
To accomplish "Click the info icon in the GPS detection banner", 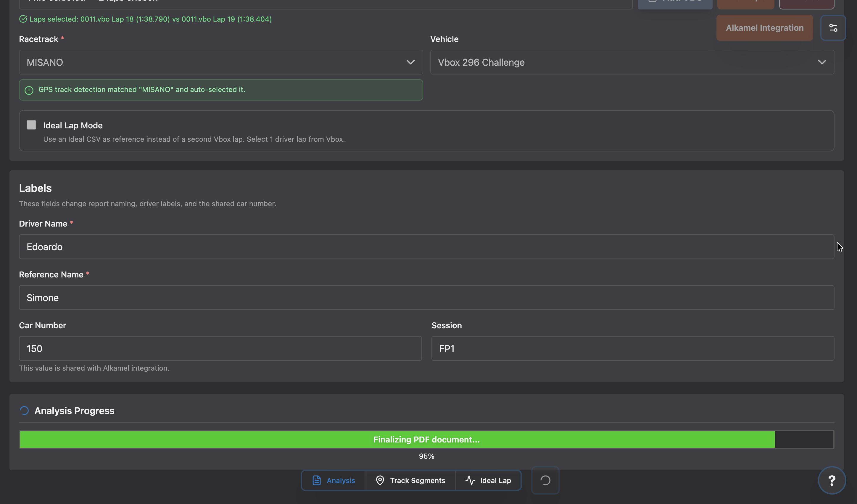I will click(29, 90).
